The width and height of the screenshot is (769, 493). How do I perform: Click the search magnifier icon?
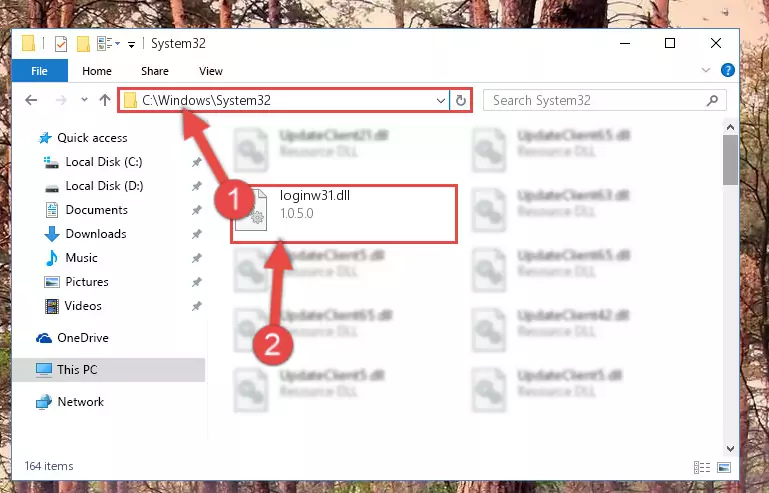click(x=713, y=100)
